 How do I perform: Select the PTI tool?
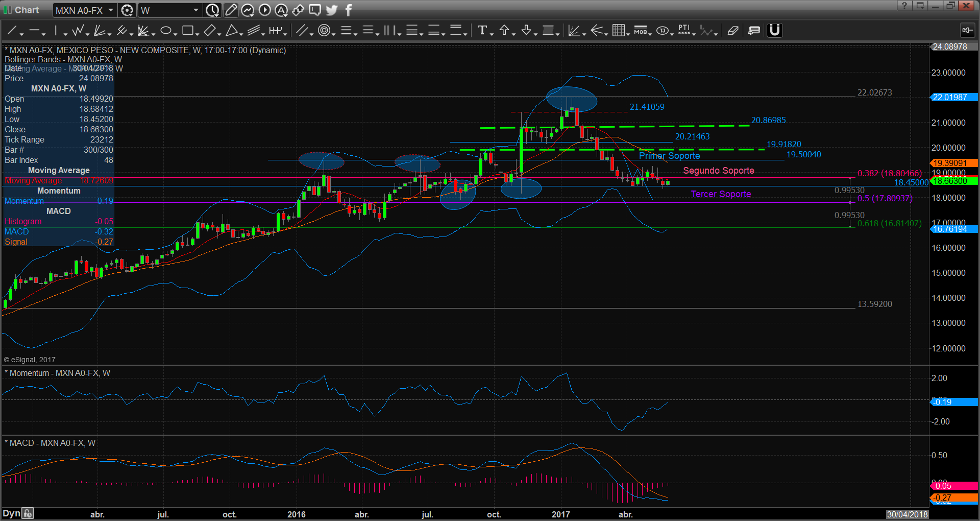[684, 31]
